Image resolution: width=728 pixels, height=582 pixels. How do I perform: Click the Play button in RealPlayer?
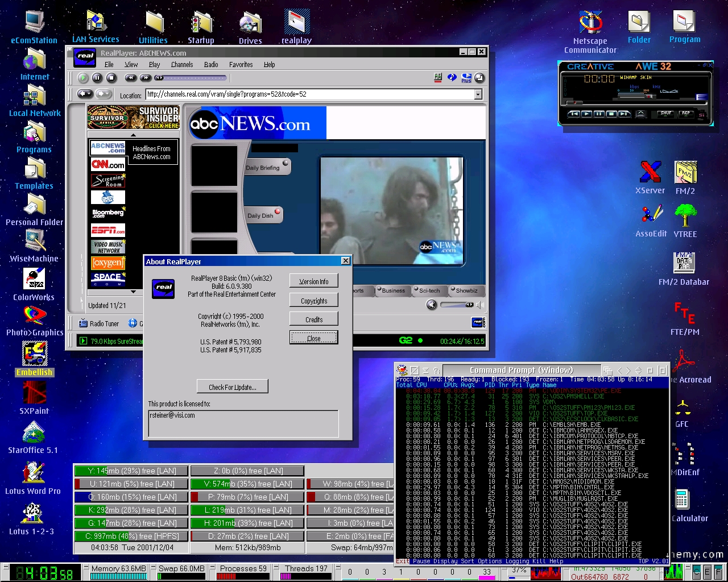coord(83,78)
